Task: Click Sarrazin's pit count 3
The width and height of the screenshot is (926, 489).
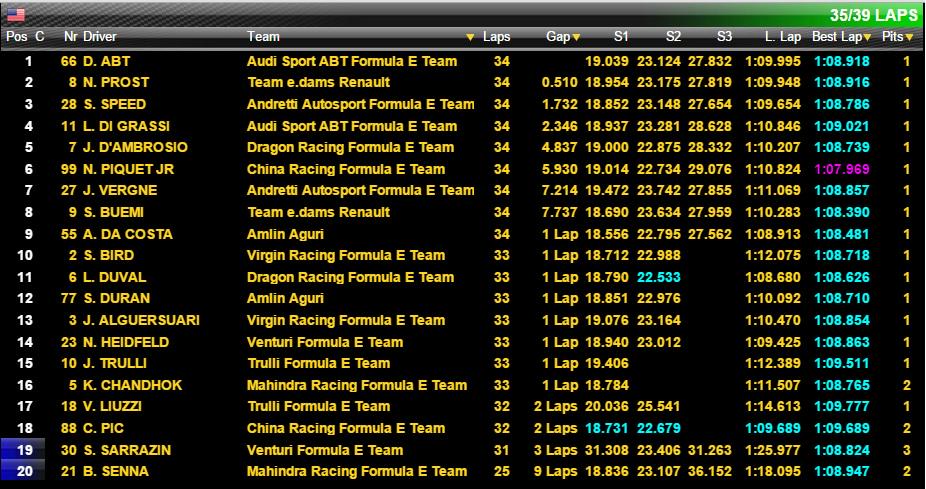Action: 907,451
